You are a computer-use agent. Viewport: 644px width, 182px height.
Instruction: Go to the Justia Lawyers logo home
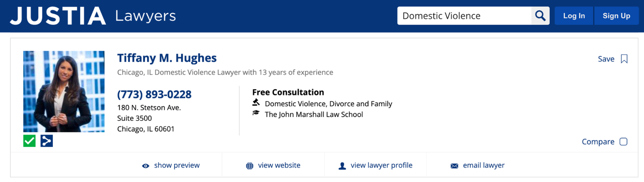click(93, 16)
